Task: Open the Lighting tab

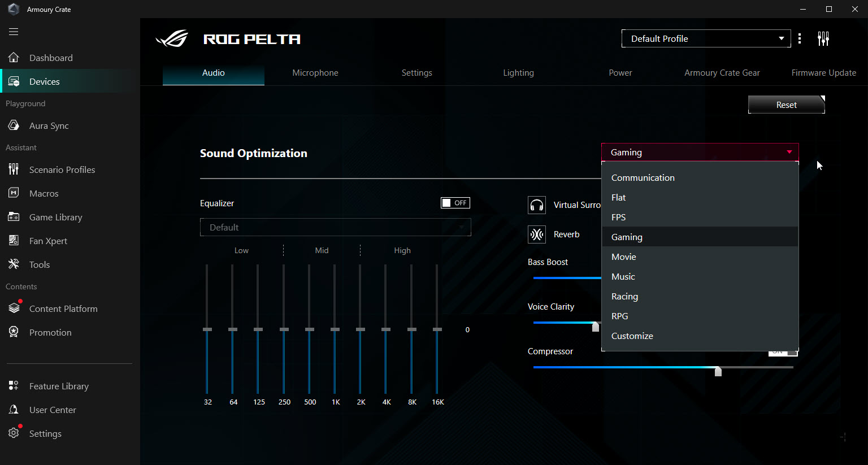Action: [x=519, y=73]
